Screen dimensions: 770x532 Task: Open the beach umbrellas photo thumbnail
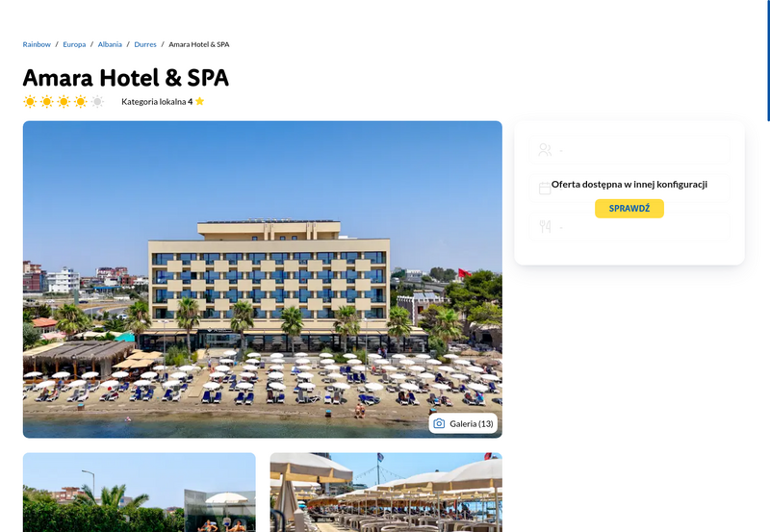tap(386, 493)
